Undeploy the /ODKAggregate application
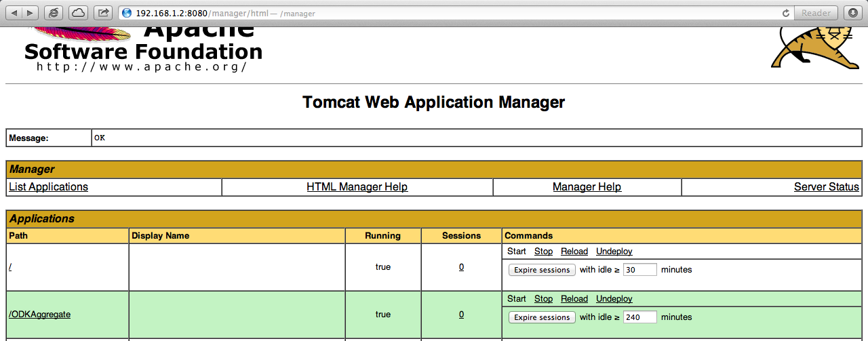The image size is (868, 341). (x=614, y=299)
